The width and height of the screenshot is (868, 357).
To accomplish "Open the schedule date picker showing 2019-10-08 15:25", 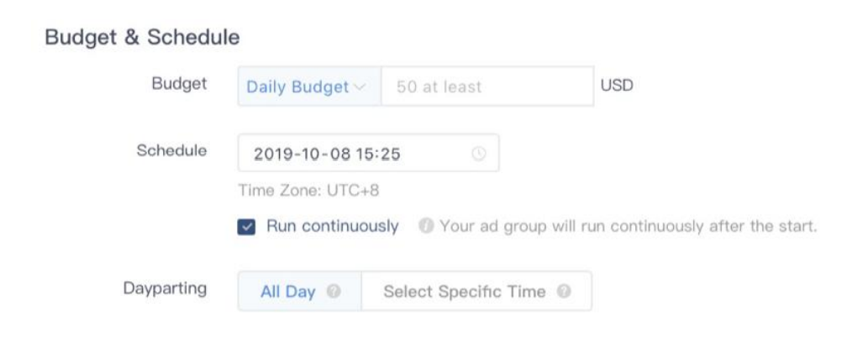I will 368,154.
